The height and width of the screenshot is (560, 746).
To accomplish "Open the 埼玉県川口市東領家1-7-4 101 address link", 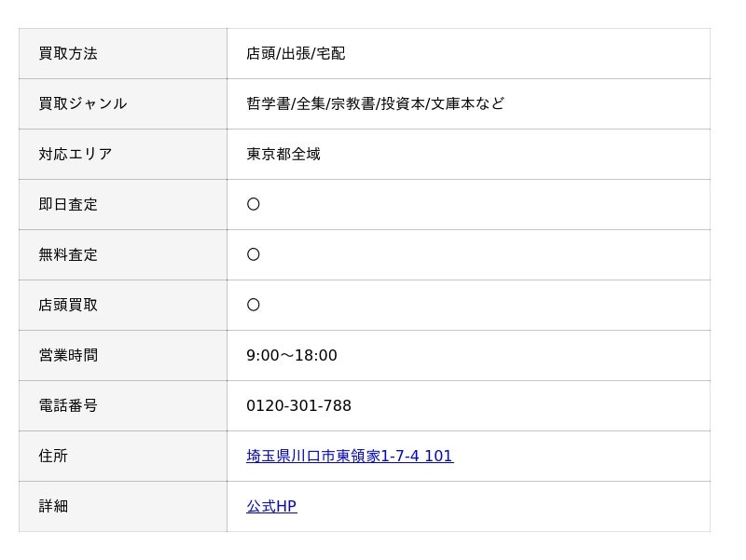I will click(350, 457).
